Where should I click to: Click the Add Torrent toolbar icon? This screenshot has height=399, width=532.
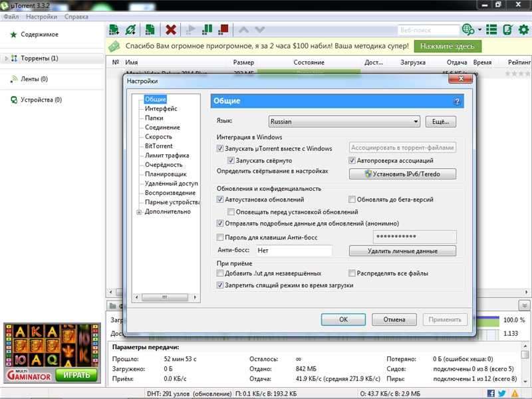[x=114, y=30]
